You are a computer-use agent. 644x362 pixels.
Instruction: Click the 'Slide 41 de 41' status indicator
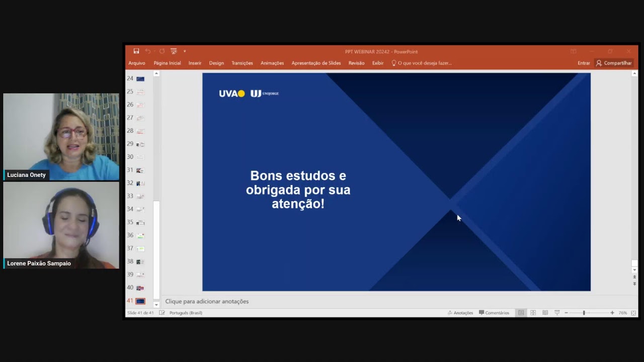(x=140, y=313)
